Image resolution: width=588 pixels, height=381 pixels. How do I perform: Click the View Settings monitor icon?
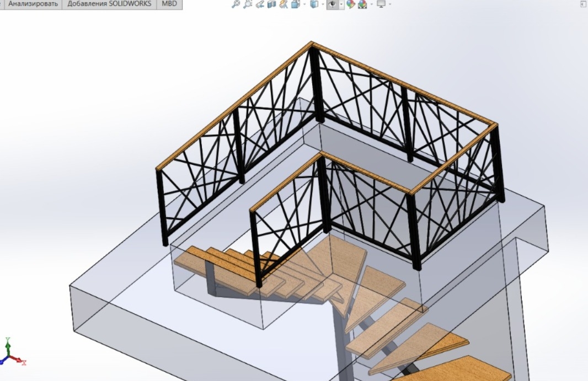click(x=381, y=4)
